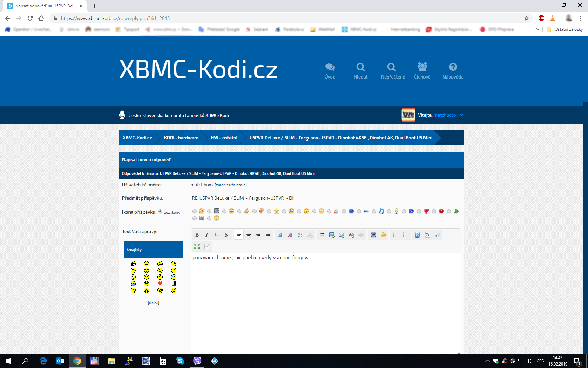
Task: Click the Předmět příspěvku subject field
Action: 243,198
